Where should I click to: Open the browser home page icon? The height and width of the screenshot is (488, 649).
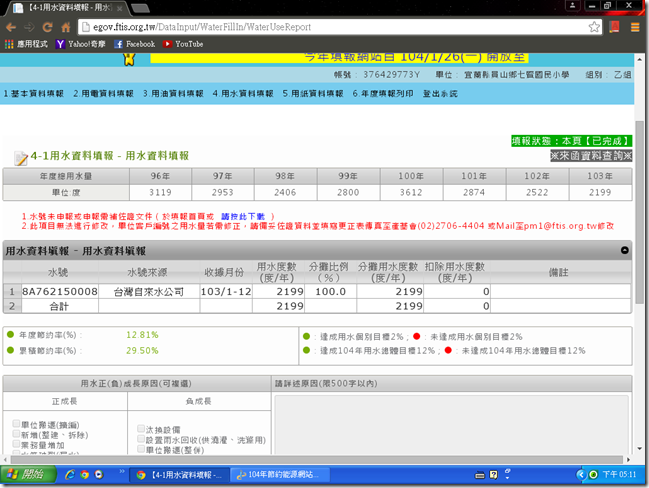(66, 27)
